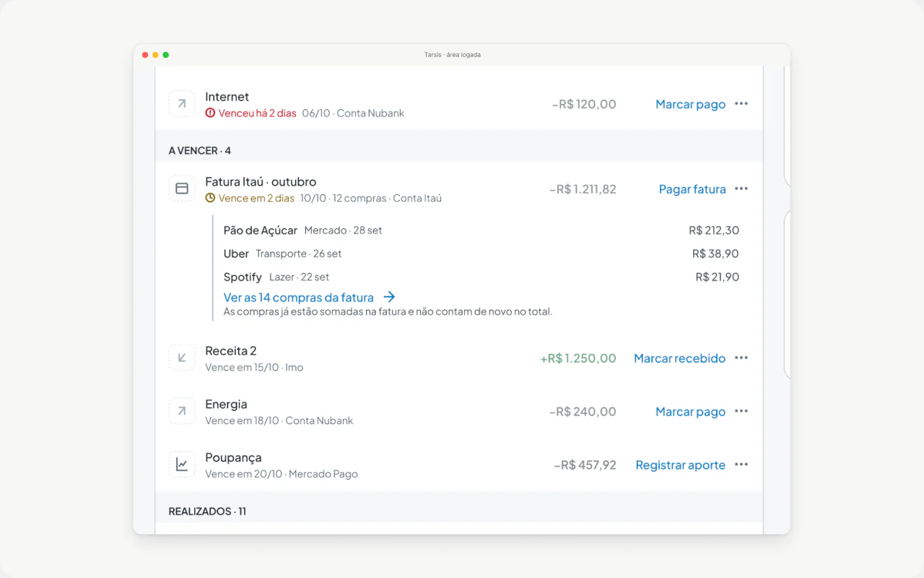924x578 pixels.
Task: Click arrow after Ver as 14 compras
Action: pos(389,297)
